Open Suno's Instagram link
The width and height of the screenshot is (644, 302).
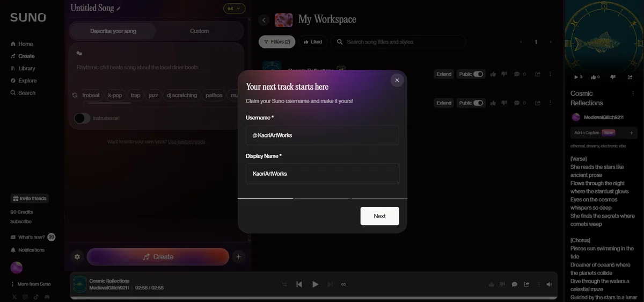pos(25,297)
